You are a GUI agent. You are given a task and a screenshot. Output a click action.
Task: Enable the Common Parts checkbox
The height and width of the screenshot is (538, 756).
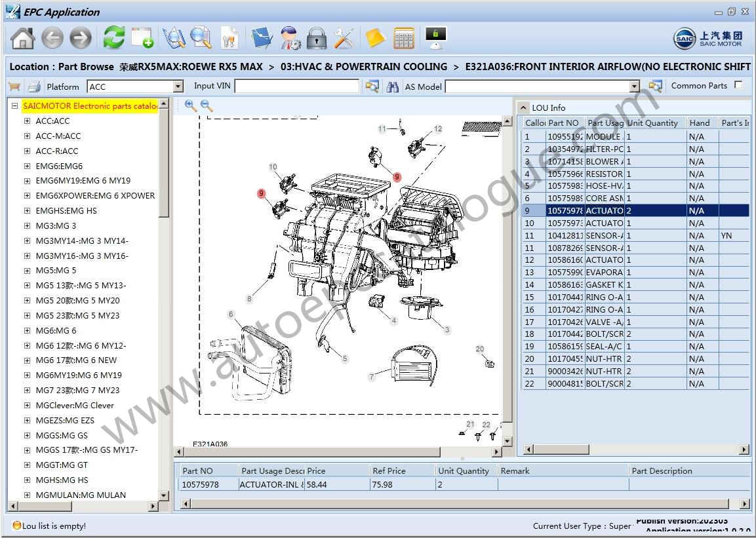click(738, 85)
